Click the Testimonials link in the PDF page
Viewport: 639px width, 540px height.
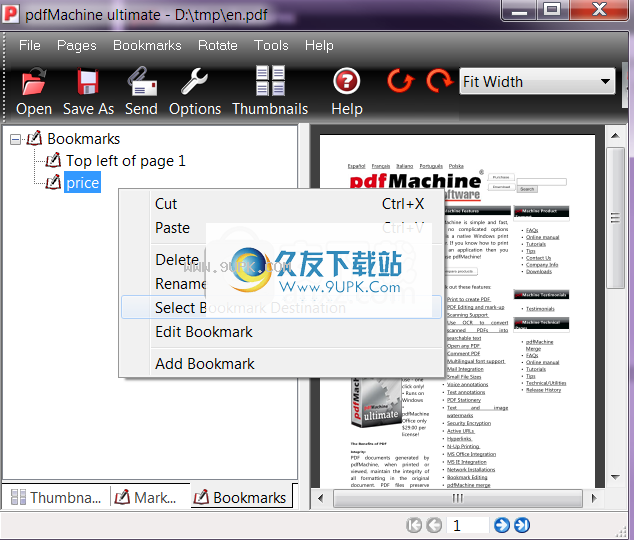(540, 309)
